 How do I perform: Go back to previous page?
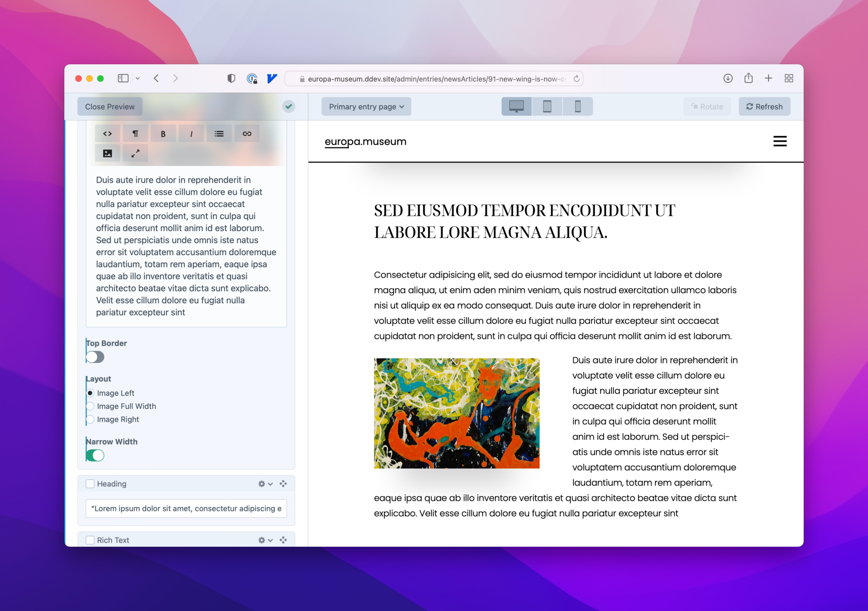[156, 78]
